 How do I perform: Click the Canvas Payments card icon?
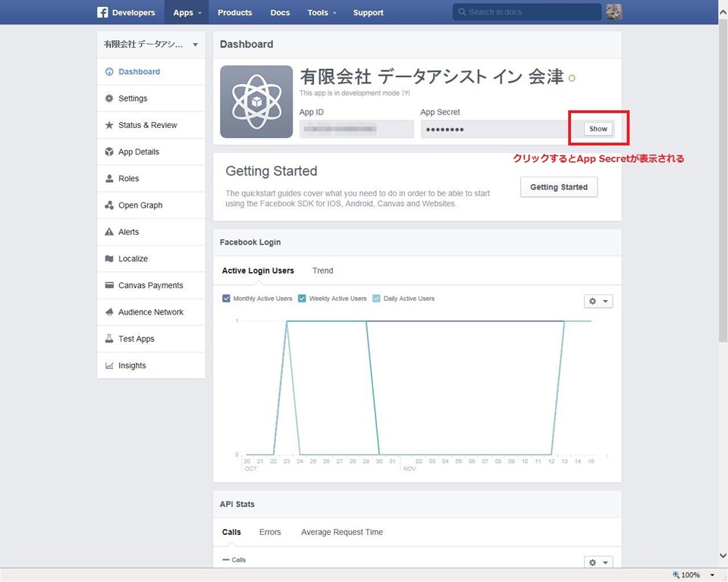[109, 285]
